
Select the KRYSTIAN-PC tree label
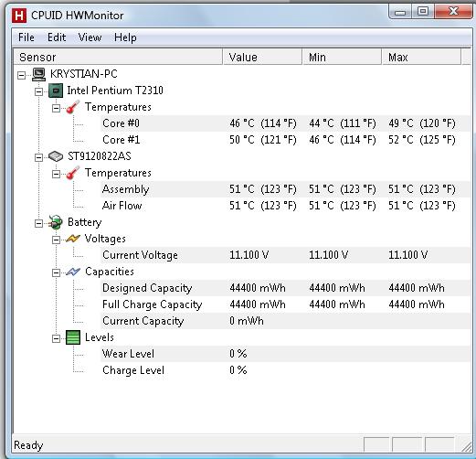pos(84,74)
